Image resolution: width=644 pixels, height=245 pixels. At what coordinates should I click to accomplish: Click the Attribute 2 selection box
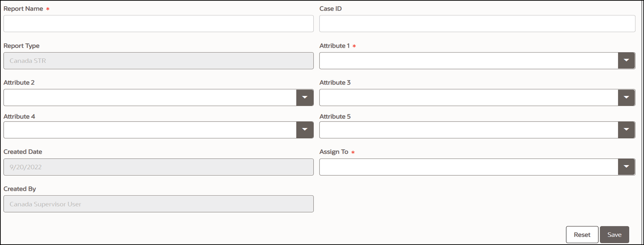(147, 97)
